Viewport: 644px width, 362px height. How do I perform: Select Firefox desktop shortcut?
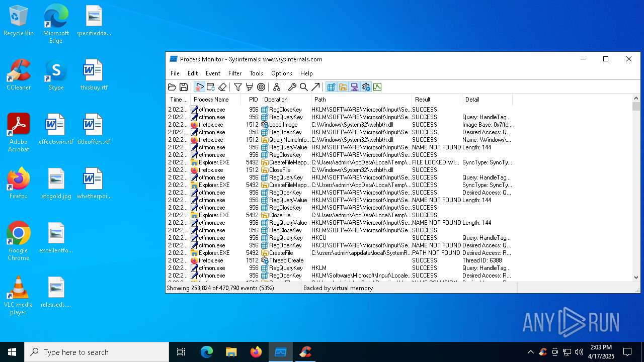pyautogui.click(x=19, y=184)
